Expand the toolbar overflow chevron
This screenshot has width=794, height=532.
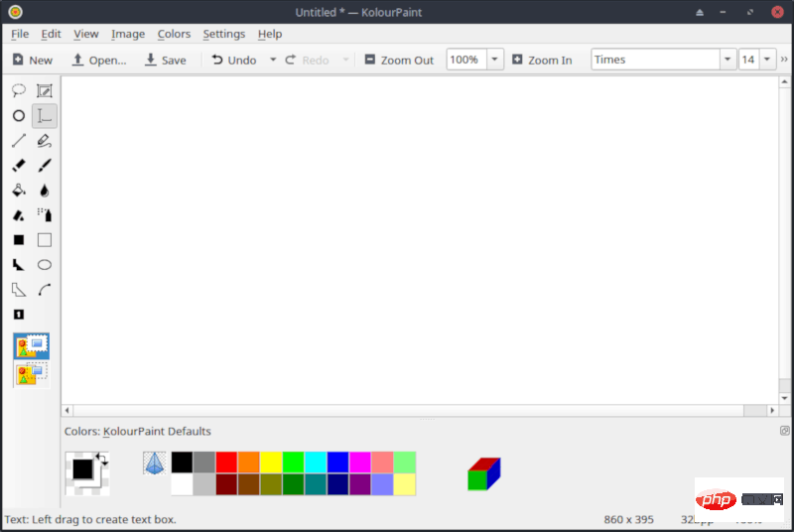(x=784, y=60)
